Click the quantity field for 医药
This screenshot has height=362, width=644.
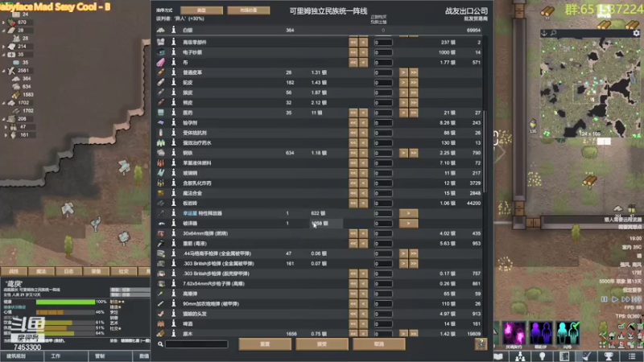[x=383, y=113]
